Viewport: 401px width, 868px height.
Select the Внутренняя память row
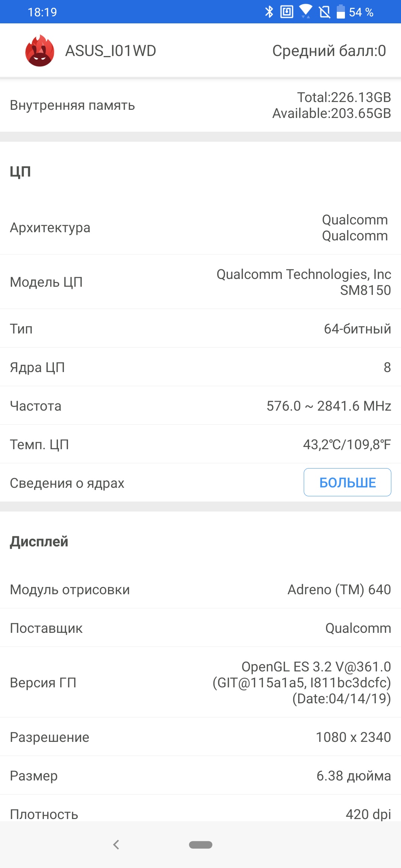200,105
